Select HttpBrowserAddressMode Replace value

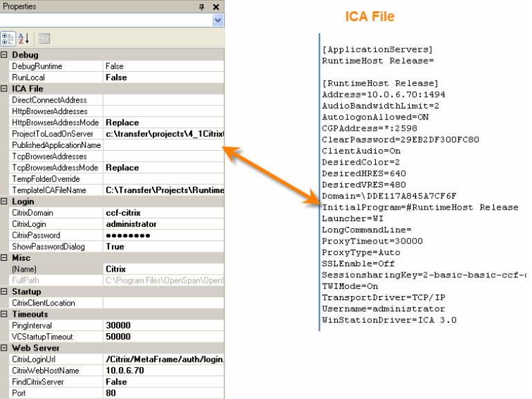point(164,122)
